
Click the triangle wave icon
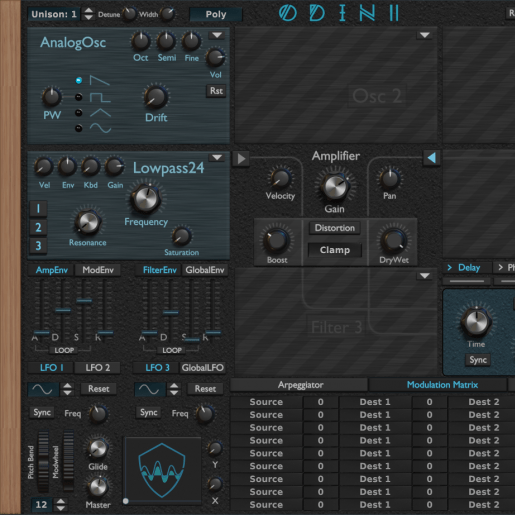100,113
